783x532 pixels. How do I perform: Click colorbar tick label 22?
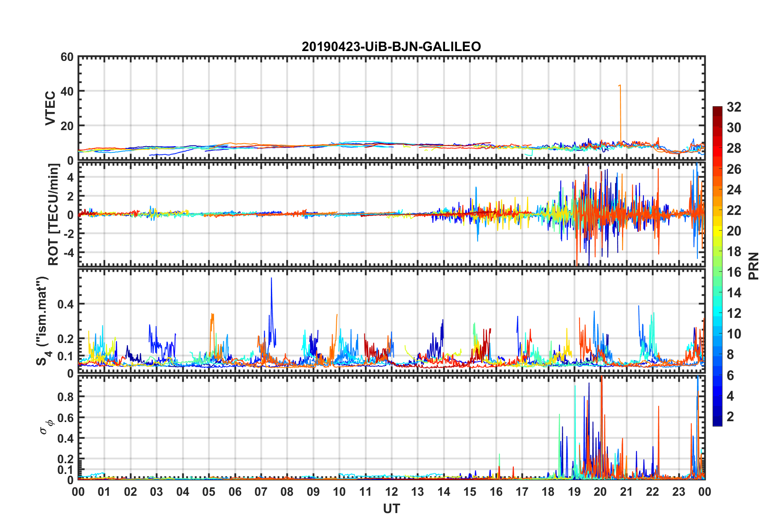[734, 210]
